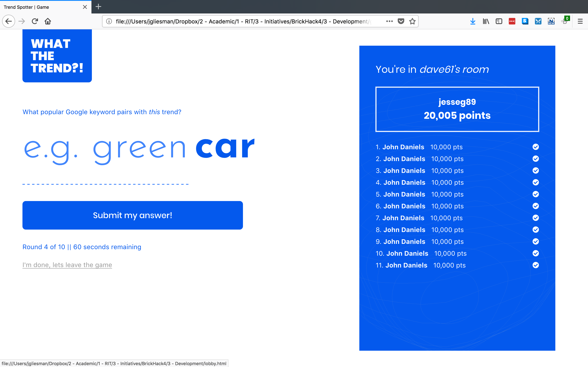Click the browser back arrow button
This screenshot has width=588, height=367.
point(9,21)
